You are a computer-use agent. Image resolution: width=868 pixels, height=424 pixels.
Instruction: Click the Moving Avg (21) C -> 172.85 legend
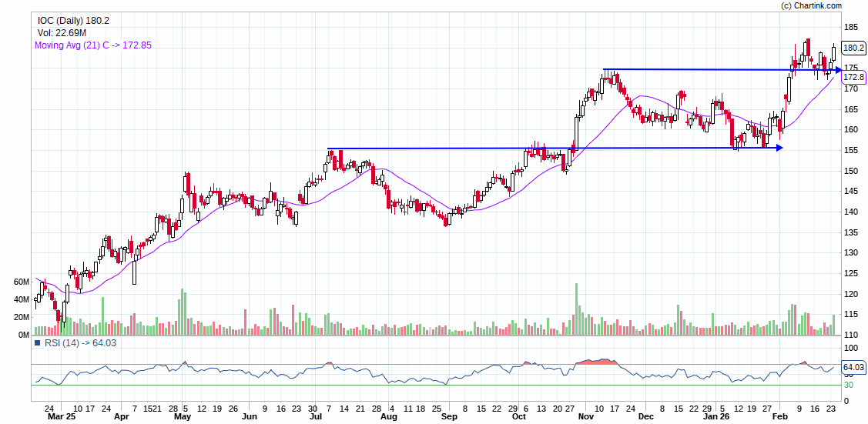tap(93, 45)
